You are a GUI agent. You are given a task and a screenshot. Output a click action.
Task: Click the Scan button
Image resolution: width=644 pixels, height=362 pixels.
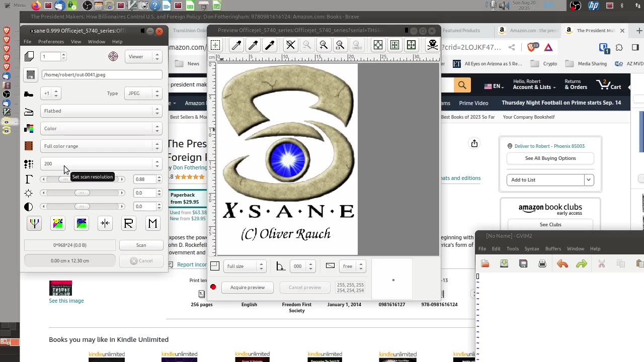[x=141, y=245]
